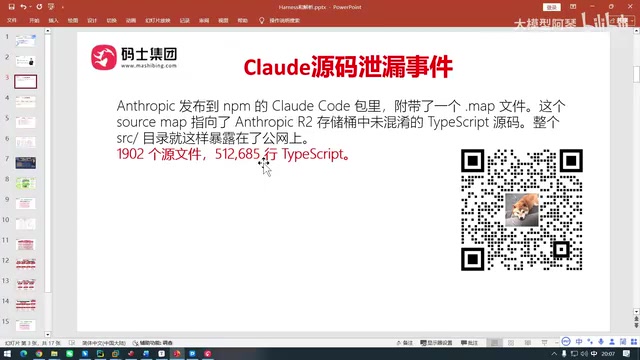Click the language indicator 简体中文(中国大陆)

[104, 343]
